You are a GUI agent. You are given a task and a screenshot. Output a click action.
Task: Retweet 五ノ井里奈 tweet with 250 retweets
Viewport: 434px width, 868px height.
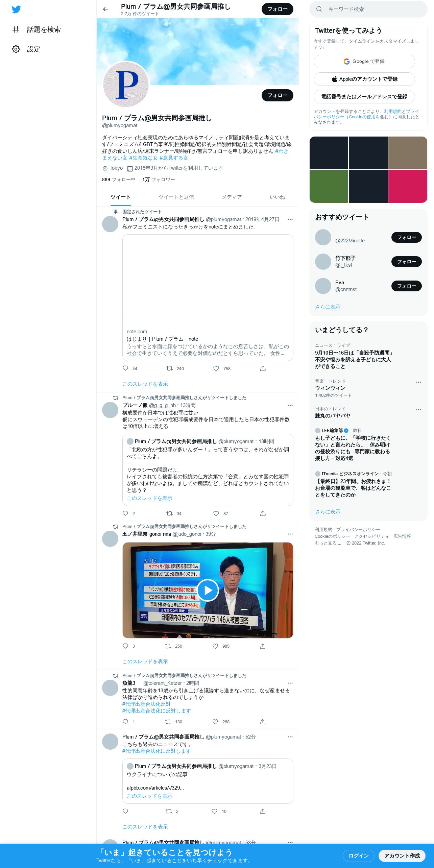coord(168,646)
